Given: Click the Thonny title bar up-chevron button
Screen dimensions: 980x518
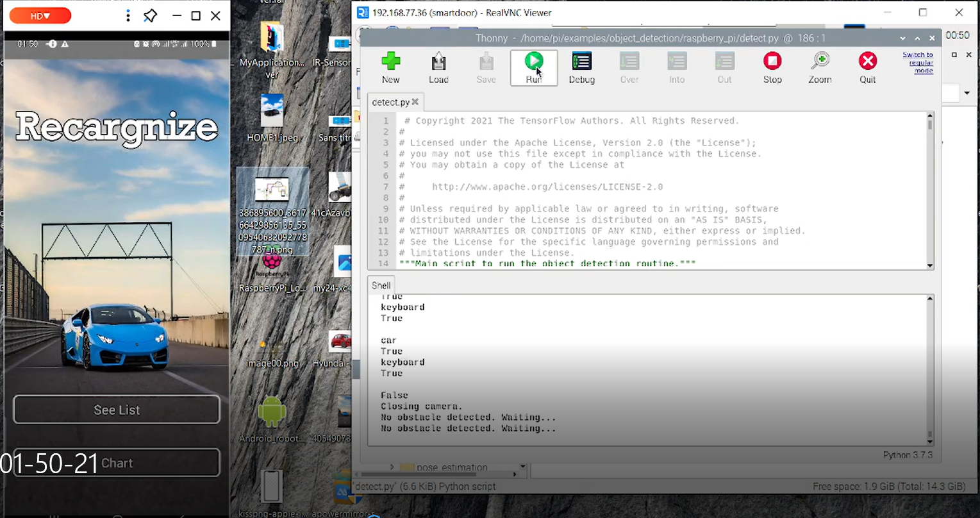Looking at the screenshot, I should pyautogui.click(x=917, y=38).
